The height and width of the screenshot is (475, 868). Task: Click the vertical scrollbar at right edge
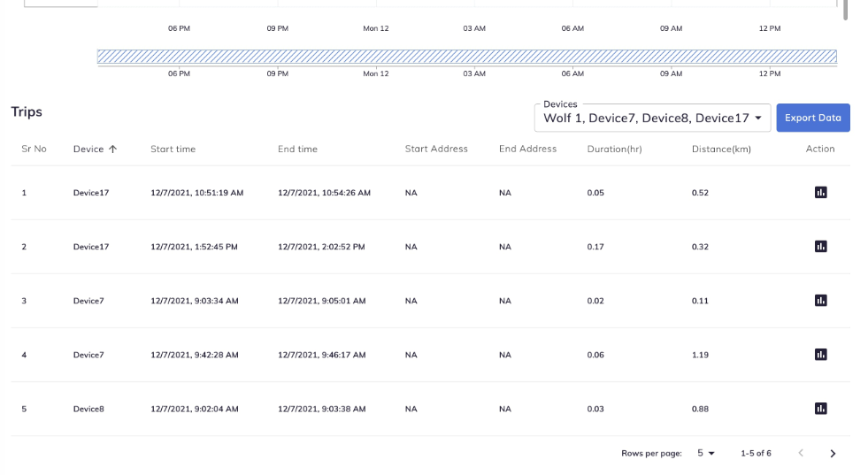coord(845,9)
